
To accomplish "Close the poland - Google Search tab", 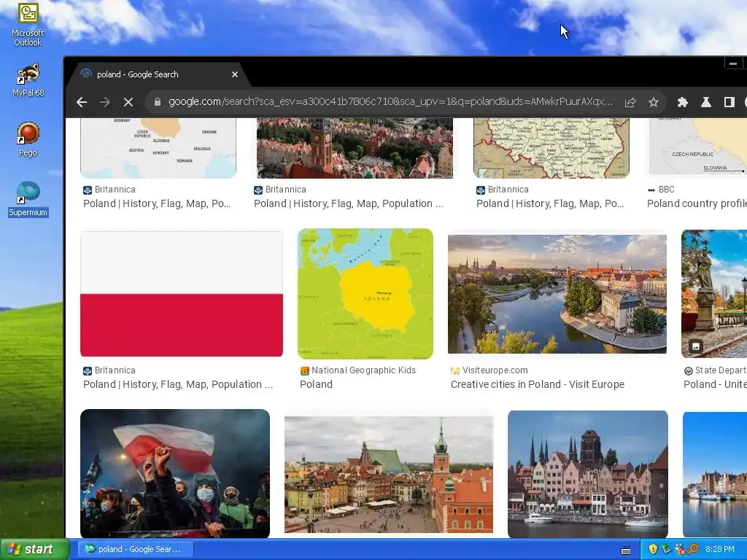I will point(235,74).
